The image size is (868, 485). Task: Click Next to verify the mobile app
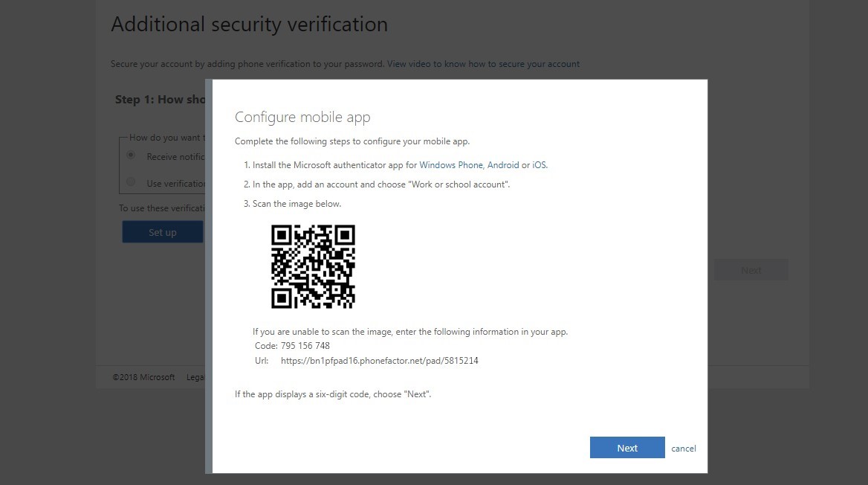click(x=626, y=447)
